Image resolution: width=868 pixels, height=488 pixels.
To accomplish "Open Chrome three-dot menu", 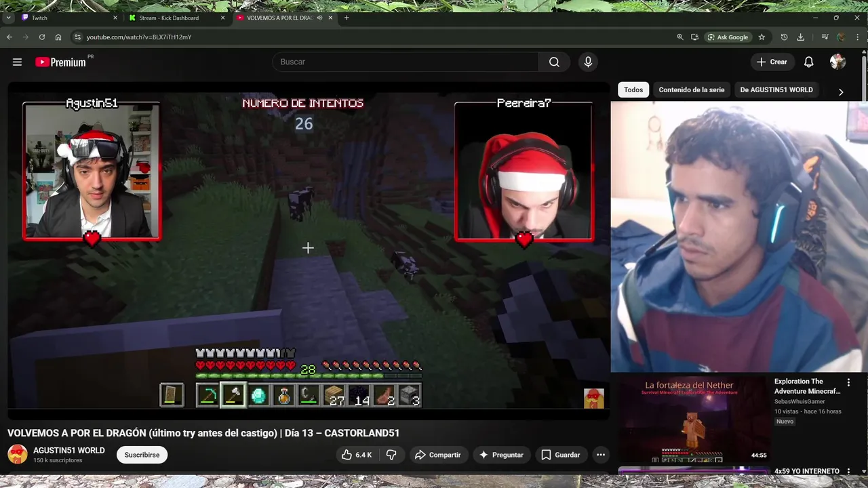I will (857, 37).
